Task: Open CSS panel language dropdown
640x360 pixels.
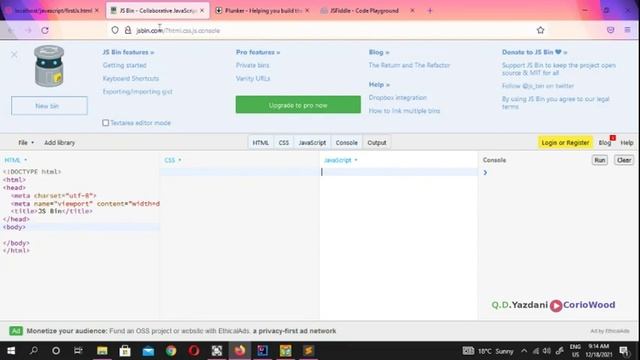Action: pos(173,160)
